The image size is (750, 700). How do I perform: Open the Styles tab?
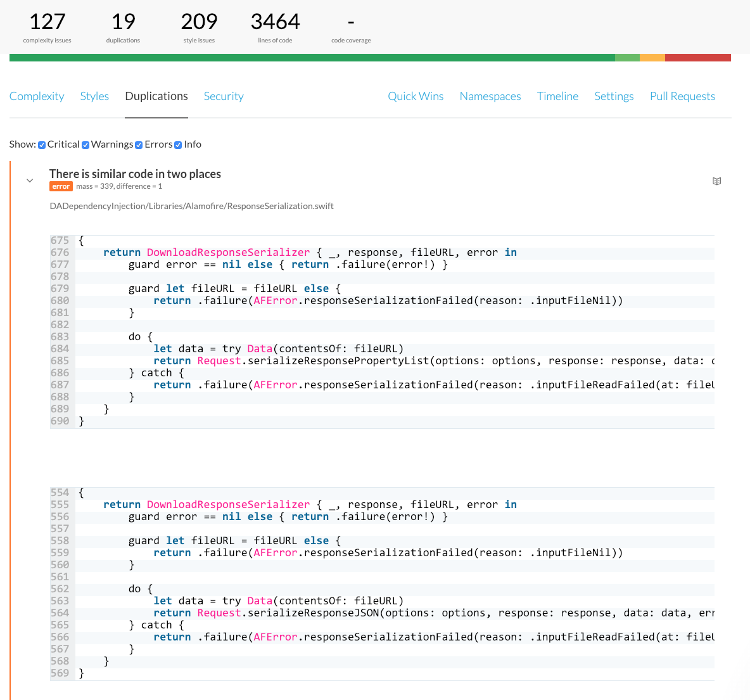pyautogui.click(x=94, y=96)
